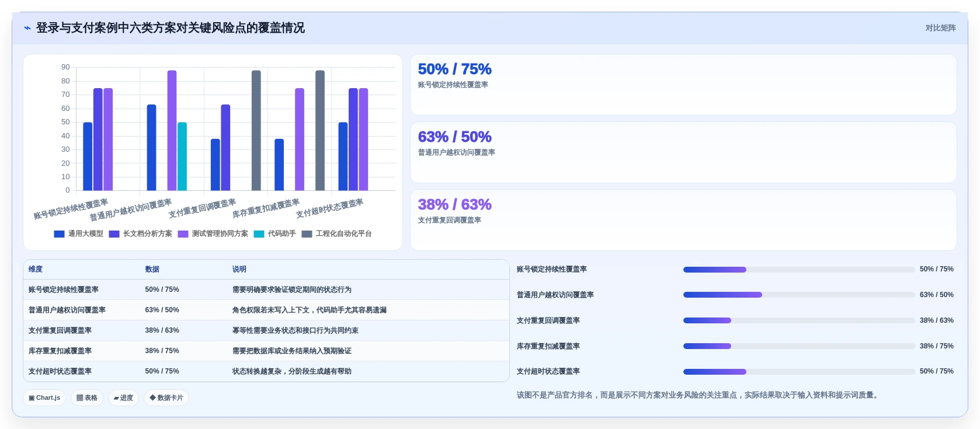Toggle 代码助手 legend swatch
980x429 pixels.
click(x=259, y=234)
